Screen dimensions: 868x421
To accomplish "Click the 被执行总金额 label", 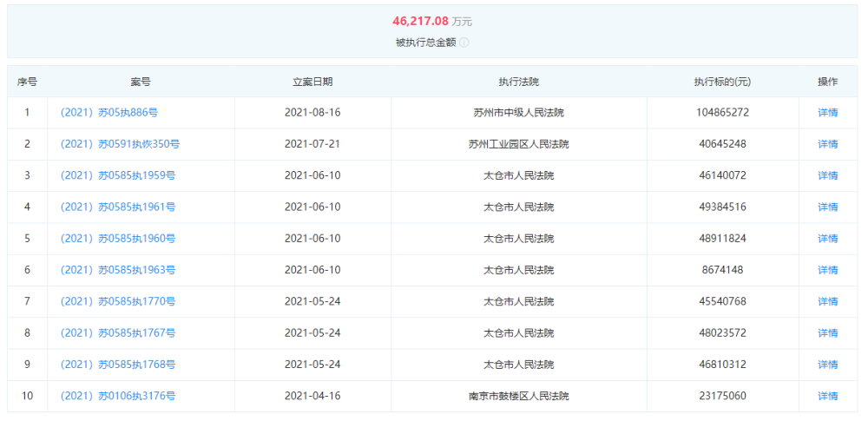I will point(425,43).
